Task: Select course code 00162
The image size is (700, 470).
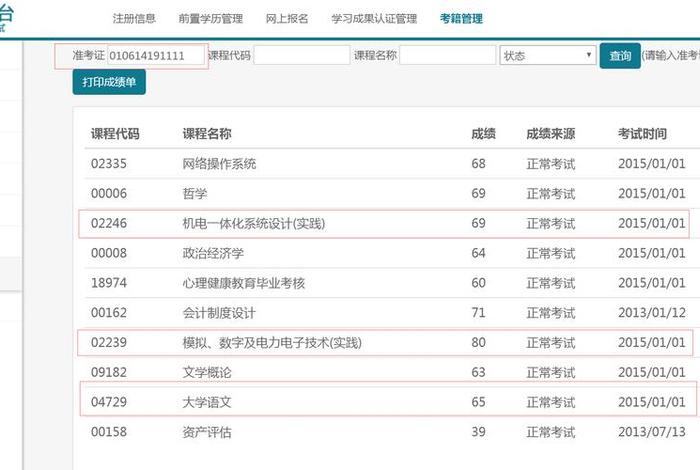Action: click(108, 313)
